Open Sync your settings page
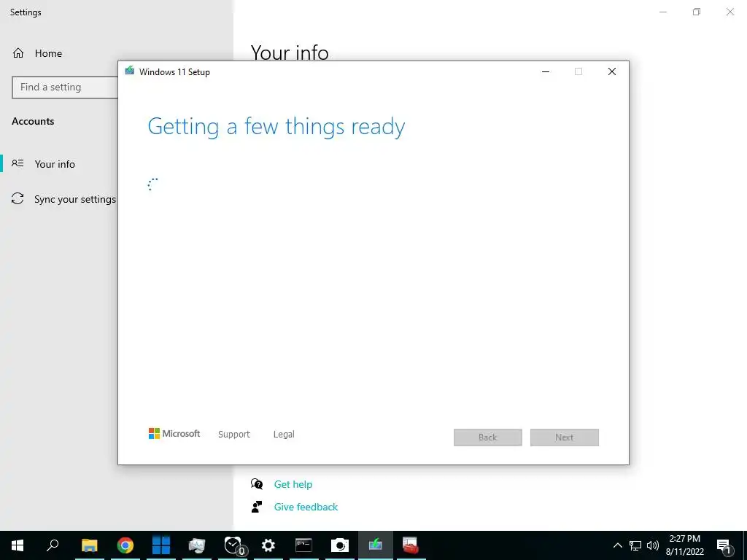The width and height of the screenshot is (747, 560). 75,199
